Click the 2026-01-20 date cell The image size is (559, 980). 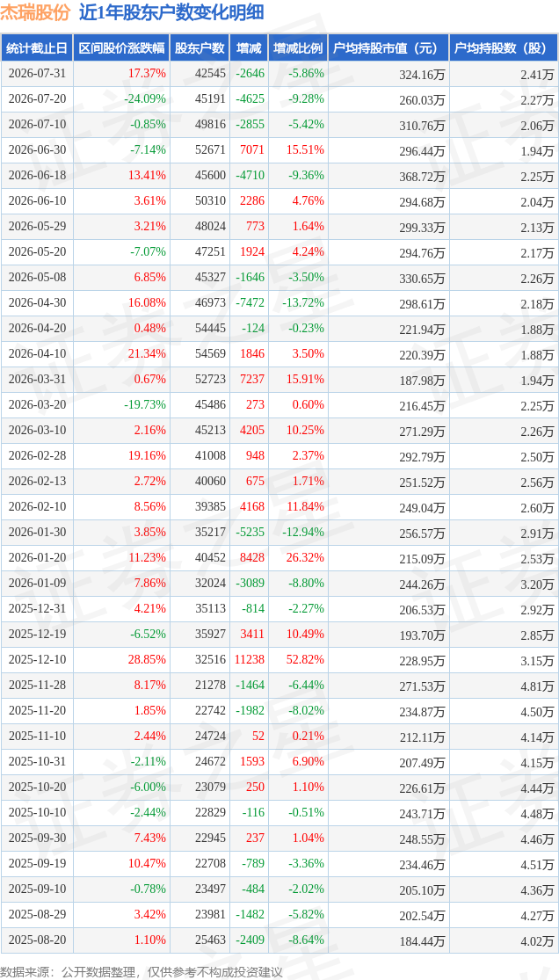point(37,558)
